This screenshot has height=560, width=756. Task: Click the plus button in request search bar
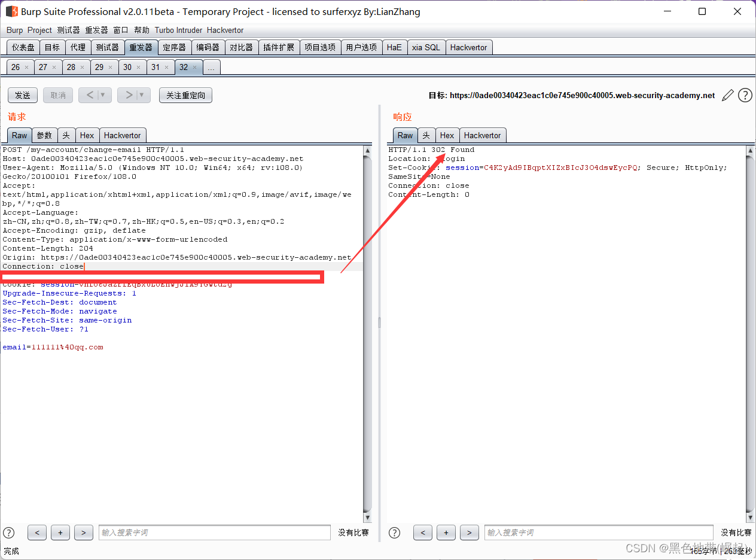pos(60,532)
